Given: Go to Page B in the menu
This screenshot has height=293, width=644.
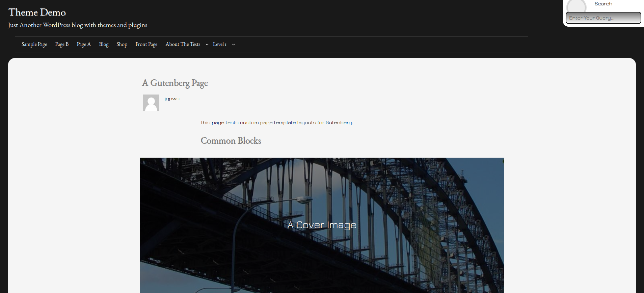Looking at the screenshot, I should tap(62, 44).
